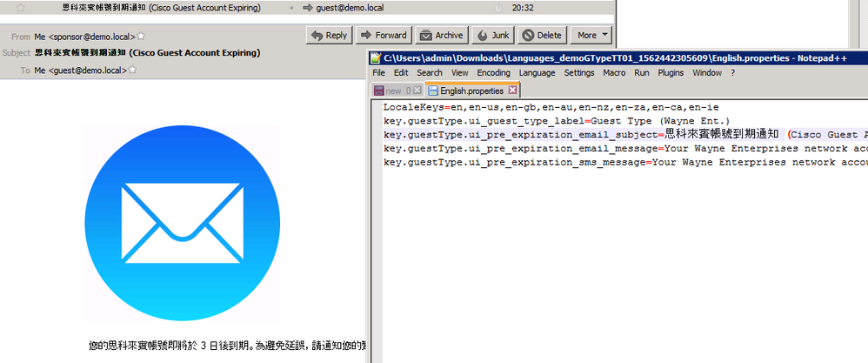Click the ui_pre_expiration_sms_message line
The image size is (868, 363).
pyautogui.click(x=625, y=163)
